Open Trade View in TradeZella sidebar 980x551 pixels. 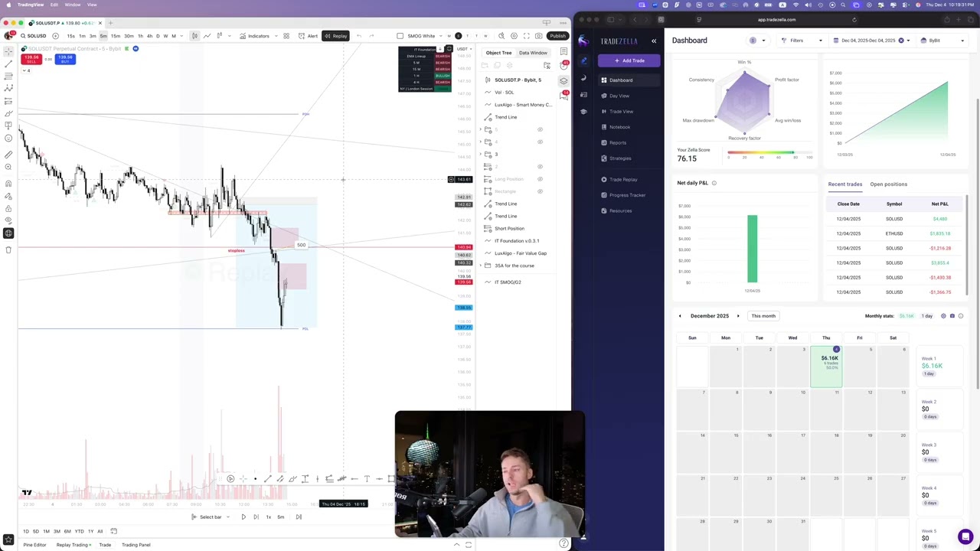pos(621,111)
